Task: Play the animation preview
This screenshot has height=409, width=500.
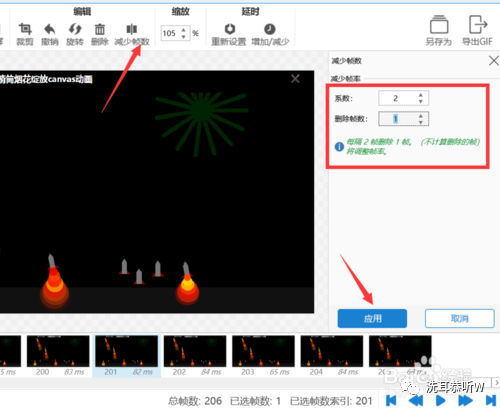Action: tap(441, 400)
